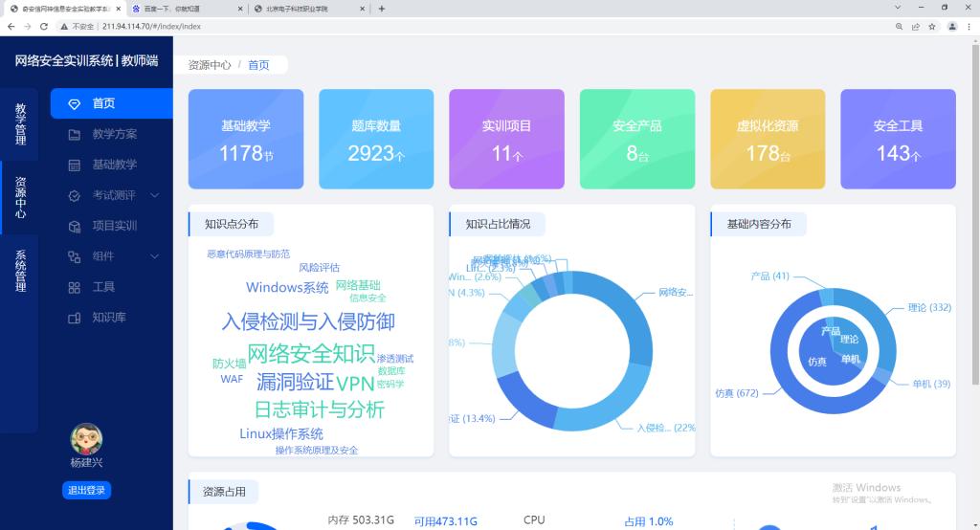This screenshot has width=980, height=530.
Task: Open 知识库 in the sidebar
Action: [111, 318]
